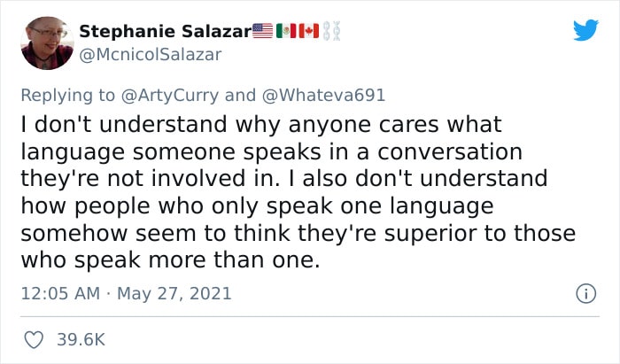620x364 pixels.
Task: Click the May 27, 2021 date
Action: click(x=174, y=294)
